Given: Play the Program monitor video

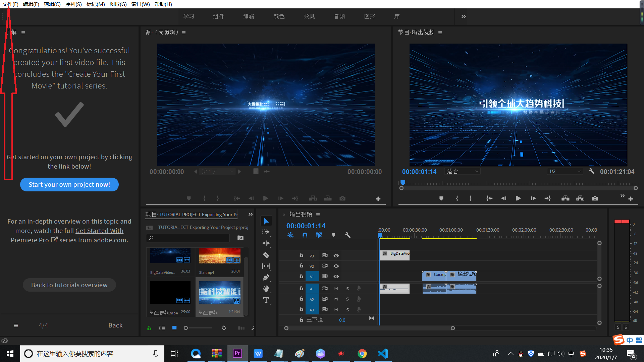Looking at the screenshot, I should pos(518,198).
